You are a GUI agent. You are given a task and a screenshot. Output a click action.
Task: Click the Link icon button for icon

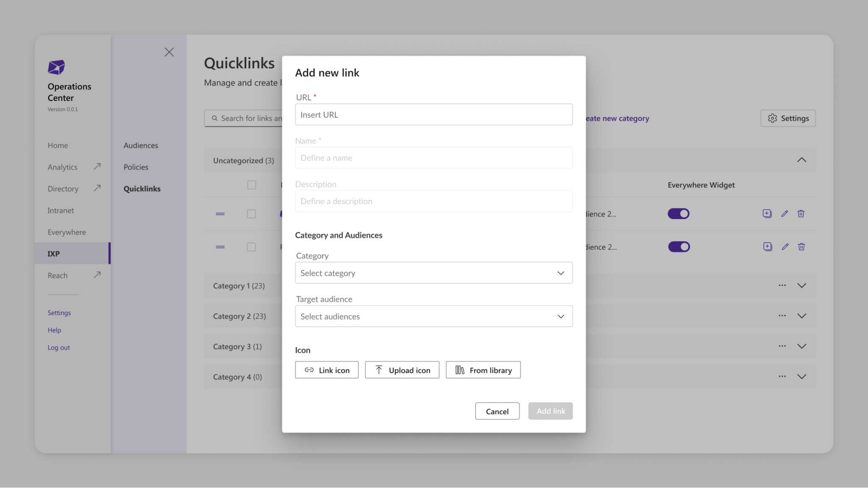point(327,369)
